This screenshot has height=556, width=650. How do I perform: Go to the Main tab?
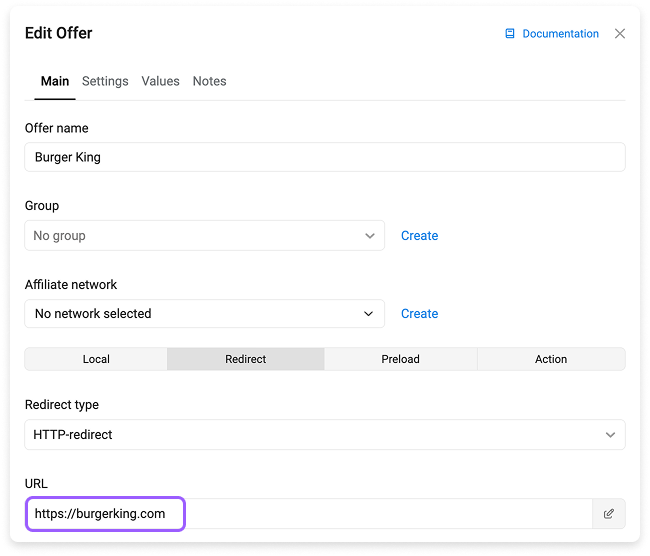pos(55,81)
